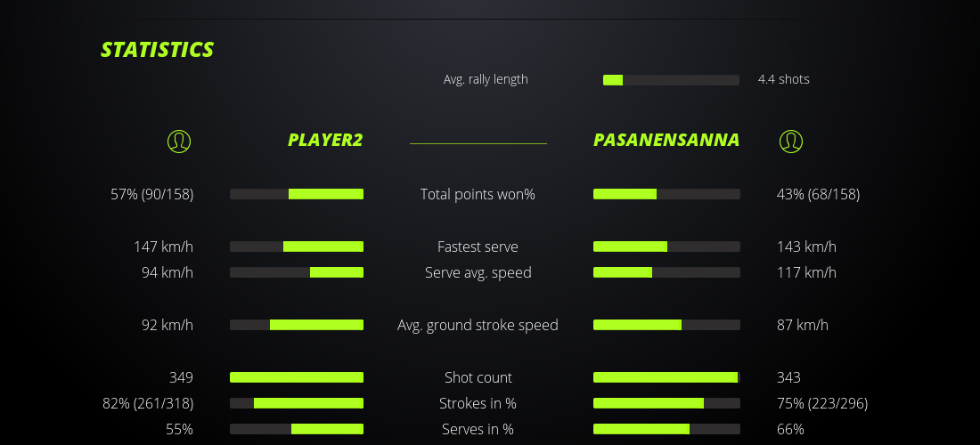Click the Total points won% label
This screenshot has height=445, width=980.
click(x=478, y=194)
